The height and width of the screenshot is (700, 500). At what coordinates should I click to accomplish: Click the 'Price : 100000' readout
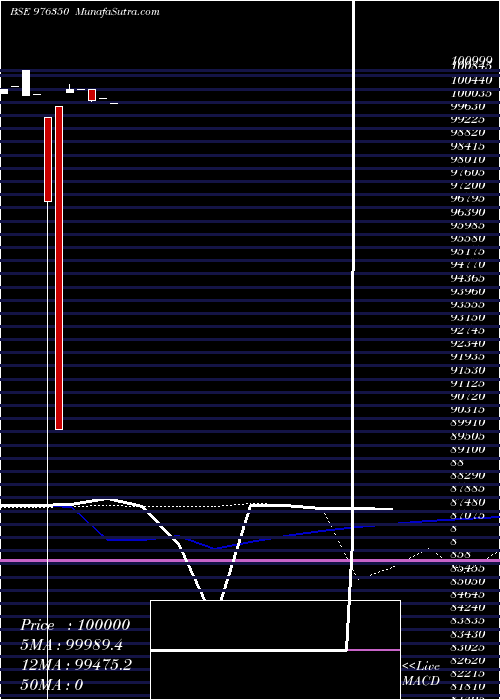click(x=75, y=625)
